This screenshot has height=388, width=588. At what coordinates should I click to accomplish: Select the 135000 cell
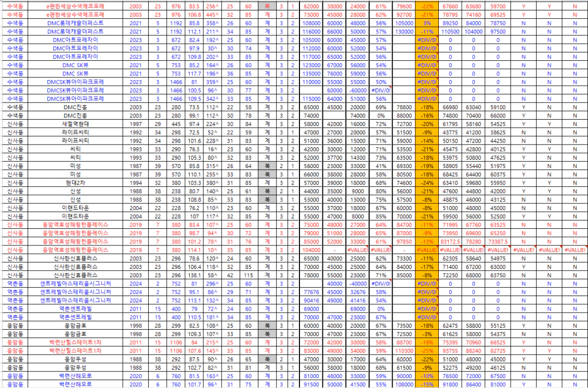[311, 74]
